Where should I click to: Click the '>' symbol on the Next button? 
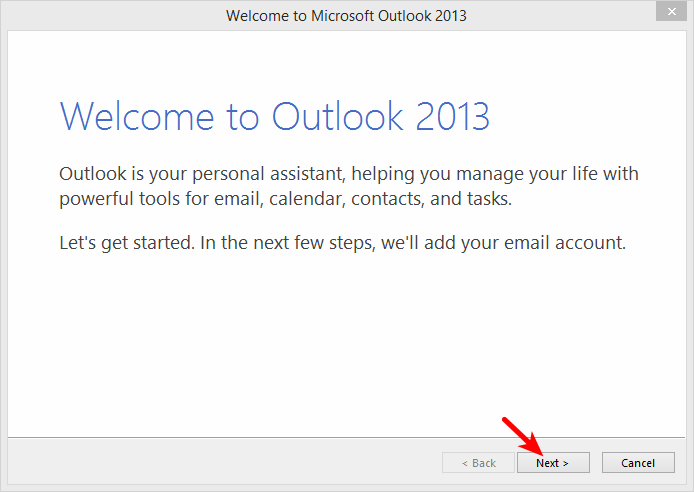(565, 463)
